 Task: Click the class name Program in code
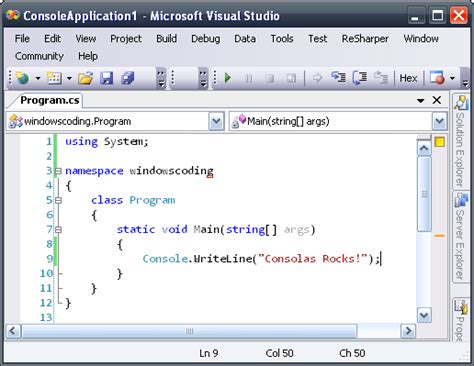tap(152, 201)
